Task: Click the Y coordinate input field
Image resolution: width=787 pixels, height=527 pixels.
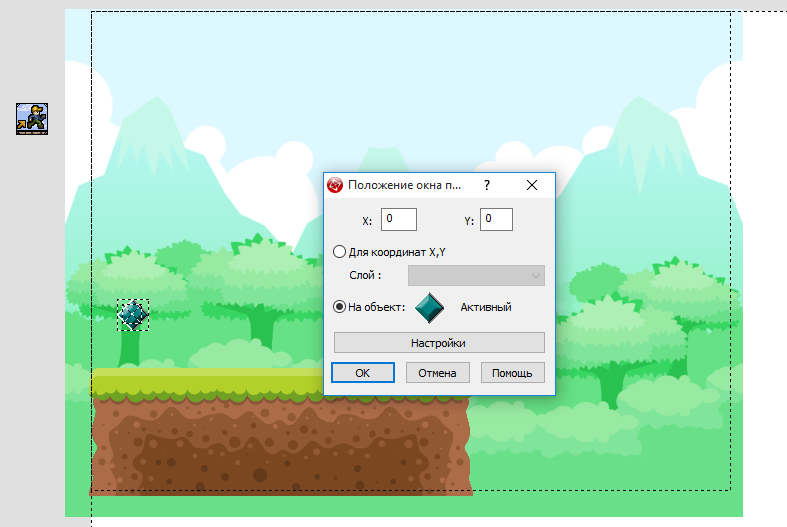Action: point(496,219)
